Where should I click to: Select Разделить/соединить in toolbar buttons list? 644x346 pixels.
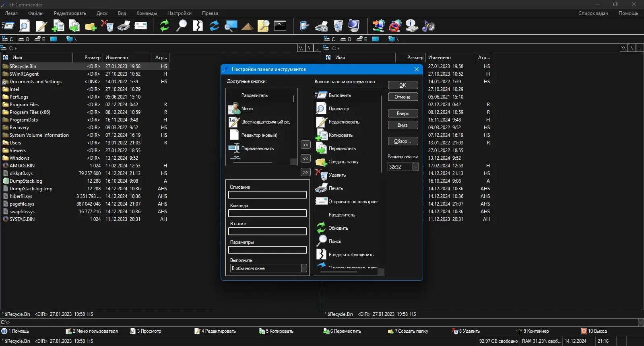click(351, 255)
